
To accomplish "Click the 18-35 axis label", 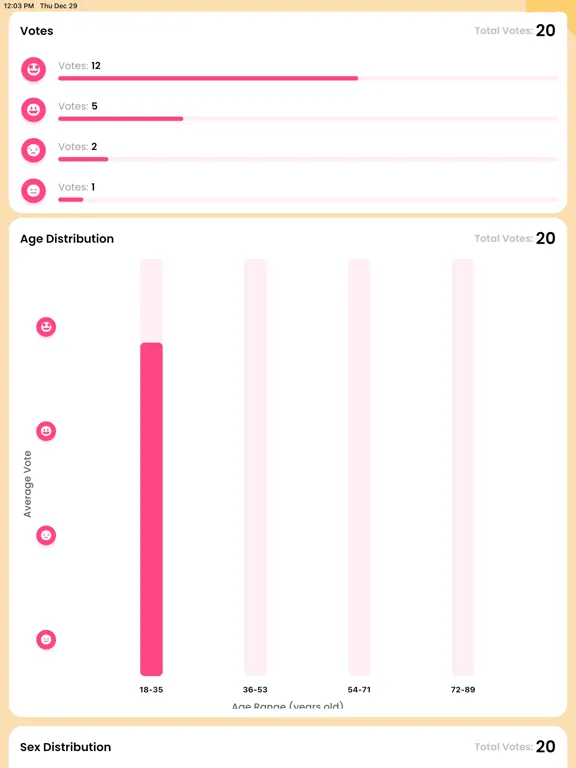I will coord(151,690).
